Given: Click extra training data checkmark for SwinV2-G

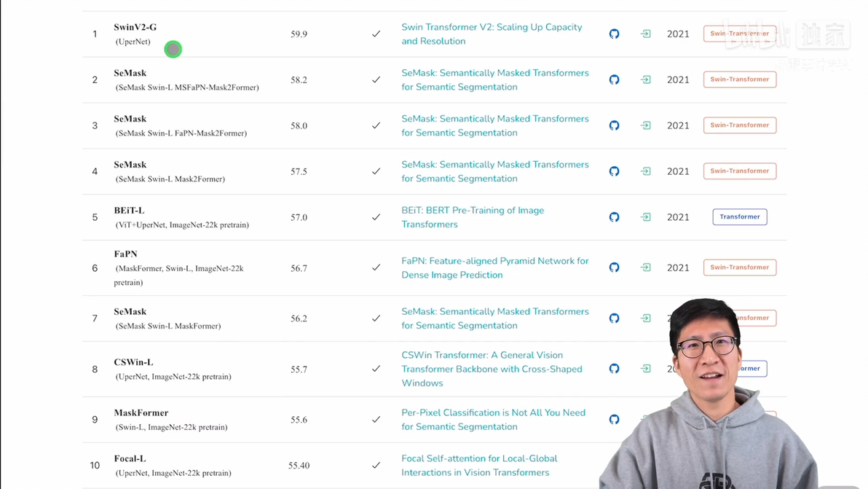Looking at the screenshot, I should coord(376,34).
